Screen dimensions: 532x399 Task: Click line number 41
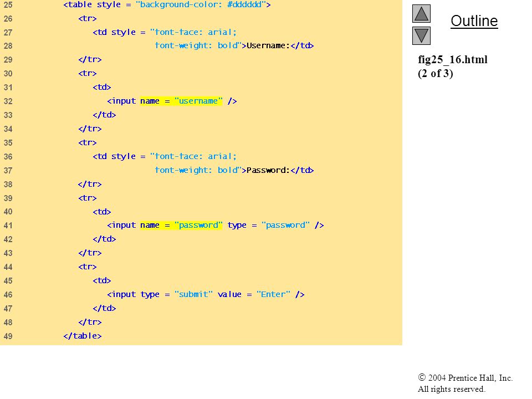click(8, 226)
